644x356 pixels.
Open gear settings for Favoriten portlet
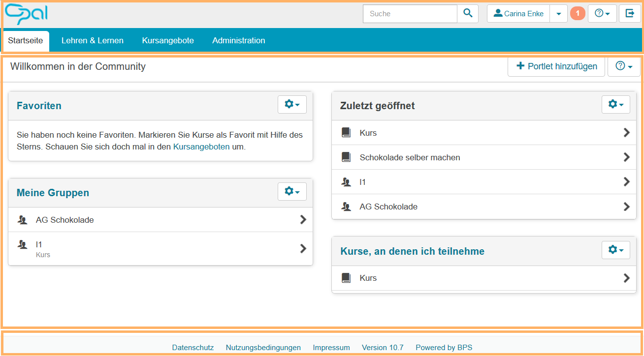[292, 105]
